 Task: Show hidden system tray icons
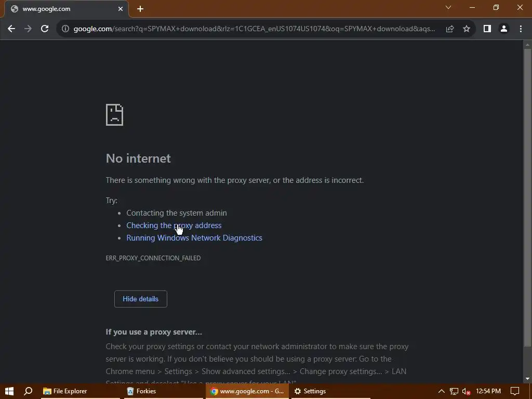tap(442, 391)
